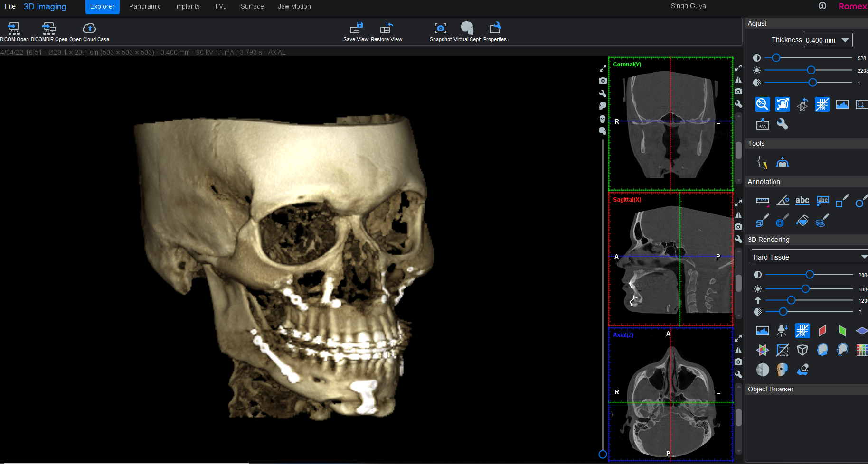
Task: Open a cloud case via cloud icon
Action: pyautogui.click(x=89, y=28)
